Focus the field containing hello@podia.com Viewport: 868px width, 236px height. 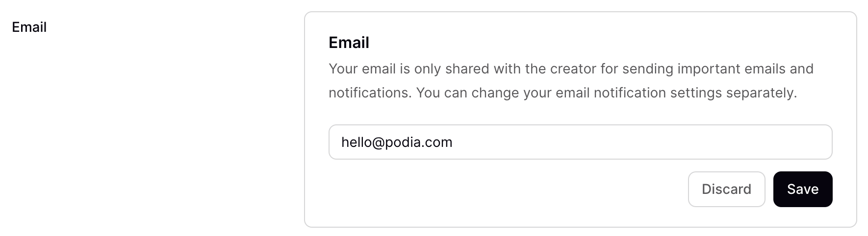[x=580, y=142]
